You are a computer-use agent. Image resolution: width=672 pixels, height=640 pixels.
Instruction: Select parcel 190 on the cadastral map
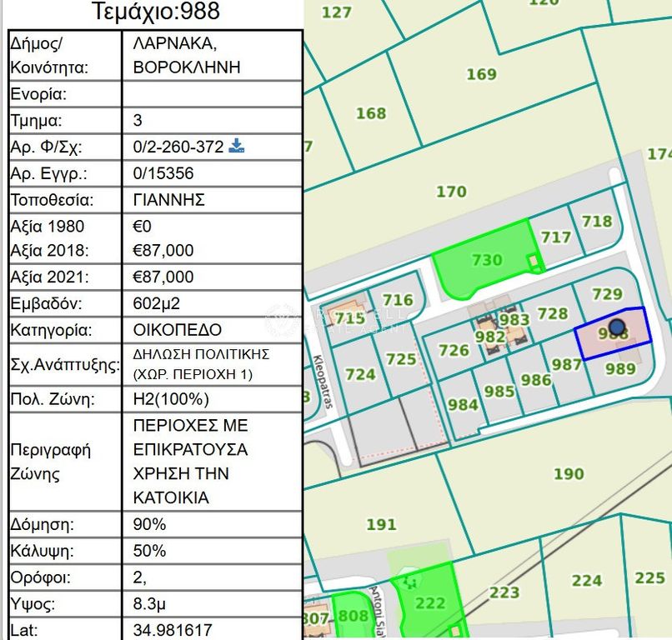[x=569, y=474]
